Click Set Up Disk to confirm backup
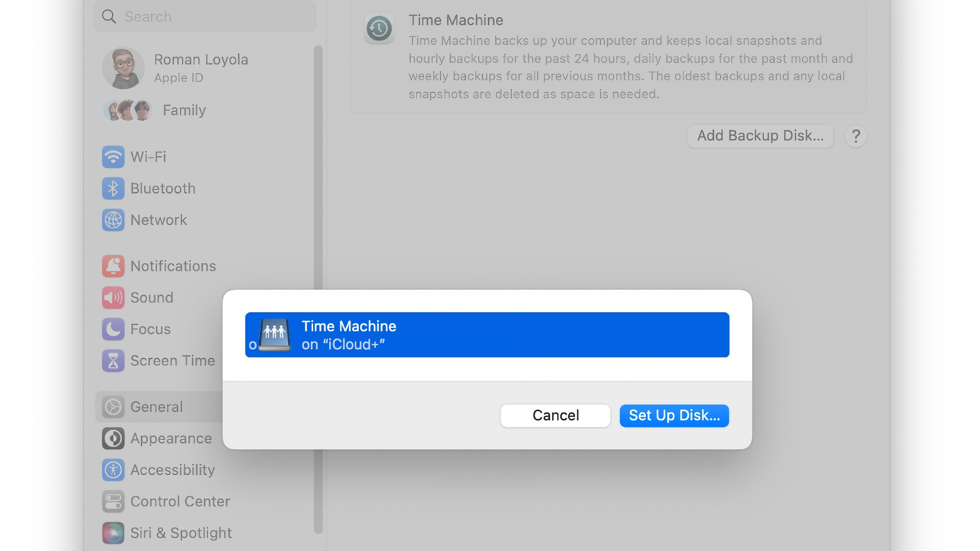The height and width of the screenshot is (551, 980). tap(674, 415)
